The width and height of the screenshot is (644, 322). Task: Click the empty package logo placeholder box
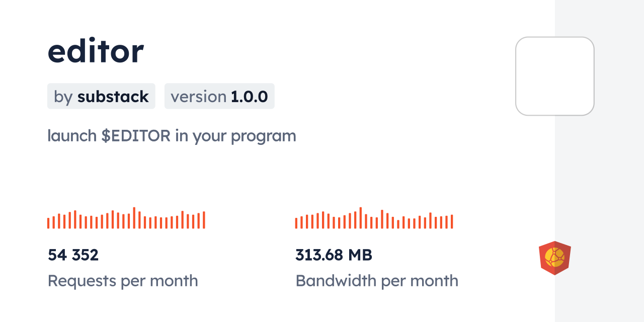click(554, 76)
